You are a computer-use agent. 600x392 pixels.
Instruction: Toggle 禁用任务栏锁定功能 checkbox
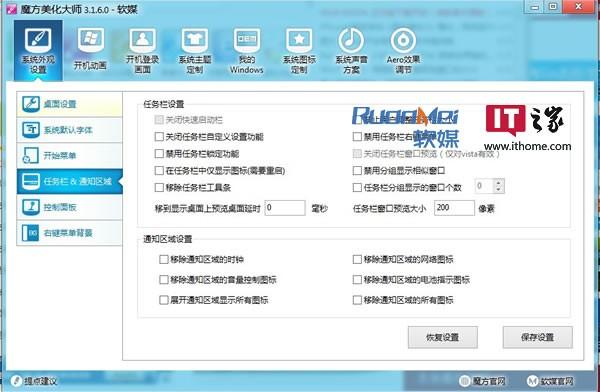click(x=159, y=154)
